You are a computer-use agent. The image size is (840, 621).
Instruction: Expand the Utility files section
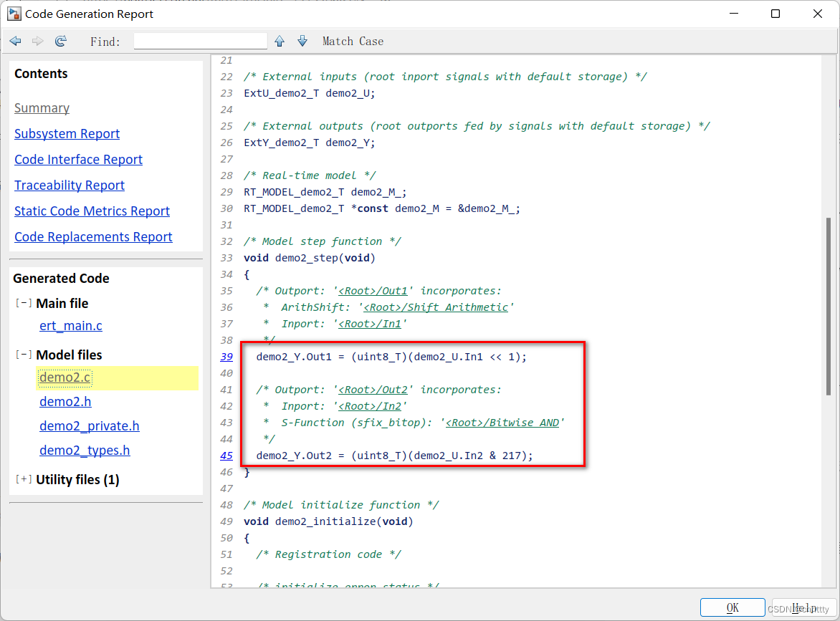[24, 479]
